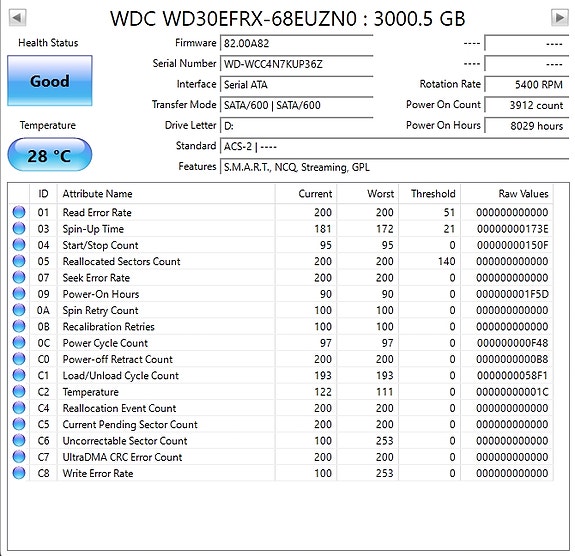Select the Load/Unload Cycle Count row
The image size is (575, 556).
click(x=281, y=376)
